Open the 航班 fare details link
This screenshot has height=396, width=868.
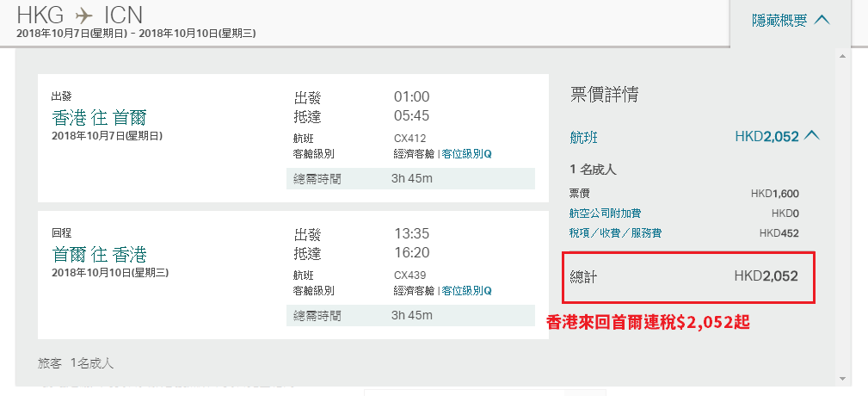pos(583,137)
